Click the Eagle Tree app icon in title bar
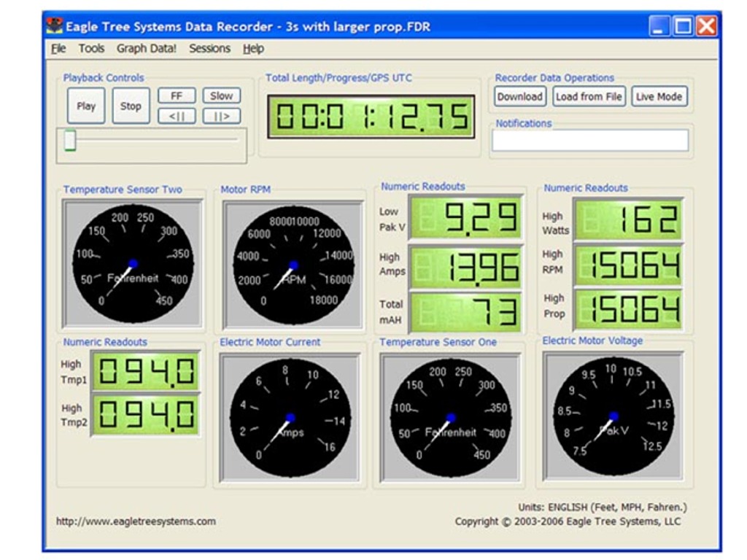This screenshot has width=747, height=560. (55, 27)
